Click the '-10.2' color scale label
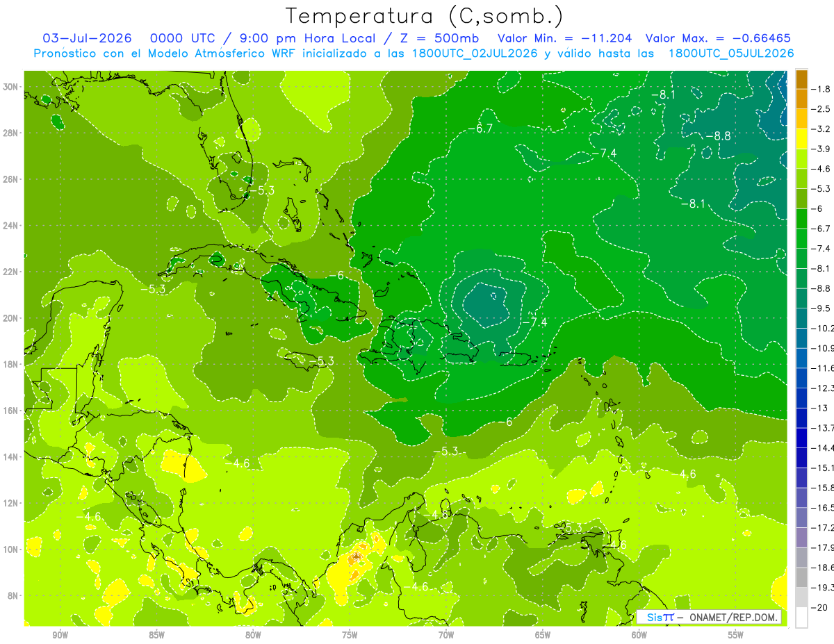 (x=823, y=328)
